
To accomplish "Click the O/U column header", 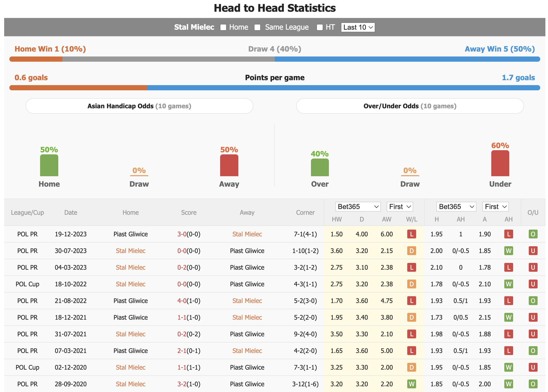I will (x=533, y=213).
